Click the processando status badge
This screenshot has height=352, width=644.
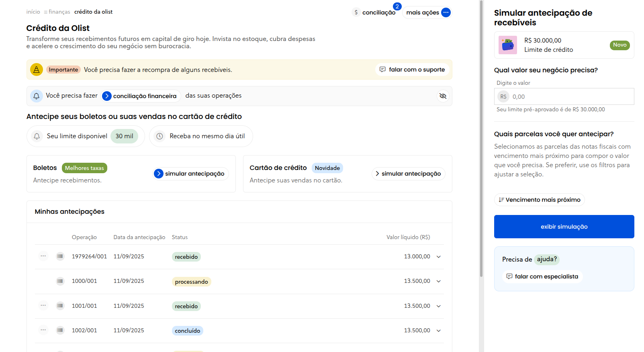pos(192,282)
